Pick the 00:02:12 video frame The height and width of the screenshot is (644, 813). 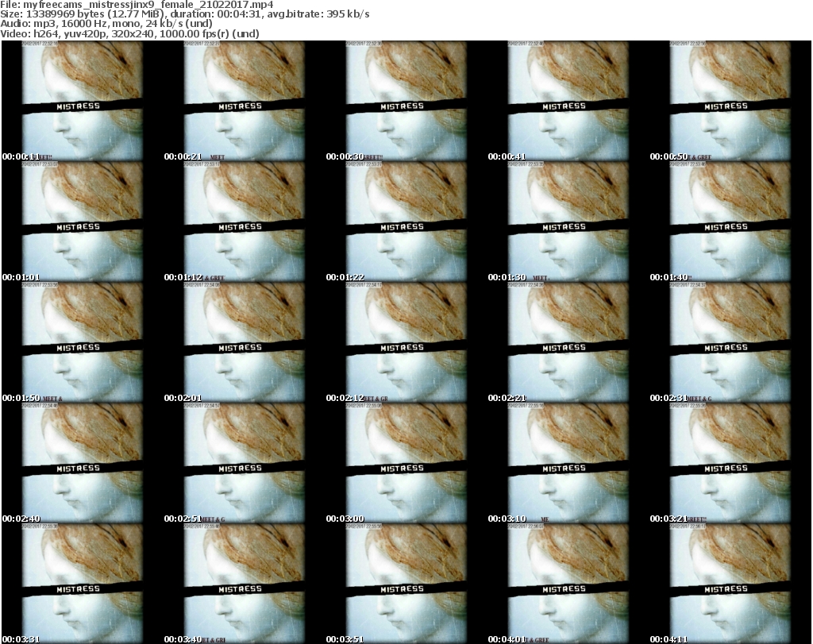tap(406, 342)
